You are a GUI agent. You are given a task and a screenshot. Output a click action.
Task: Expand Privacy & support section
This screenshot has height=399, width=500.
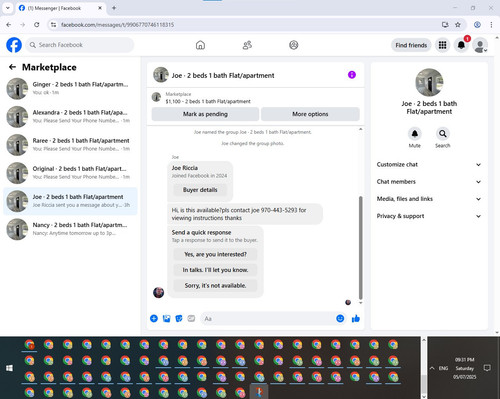click(x=429, y=216)
